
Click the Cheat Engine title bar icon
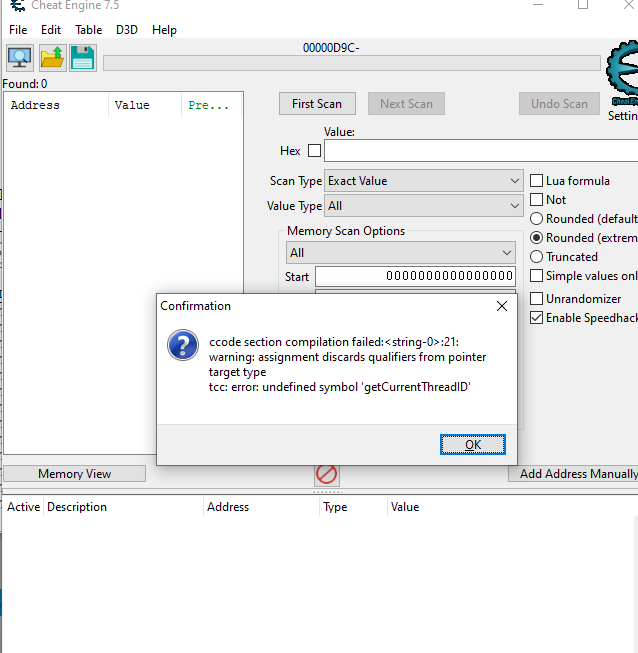click(x=17, y=5)
